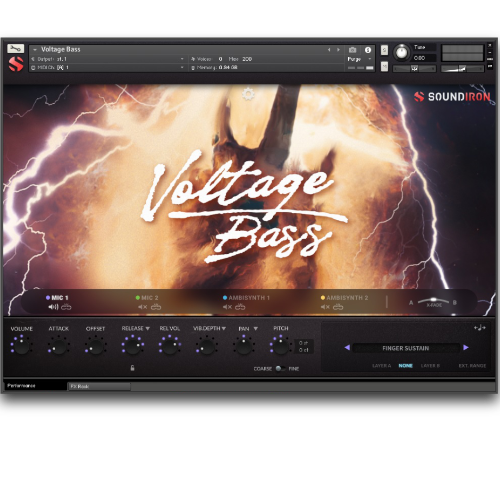Viewport: 500px width, 500px height.
Task: Open the Release dropdown arrow
Action: 147,329
